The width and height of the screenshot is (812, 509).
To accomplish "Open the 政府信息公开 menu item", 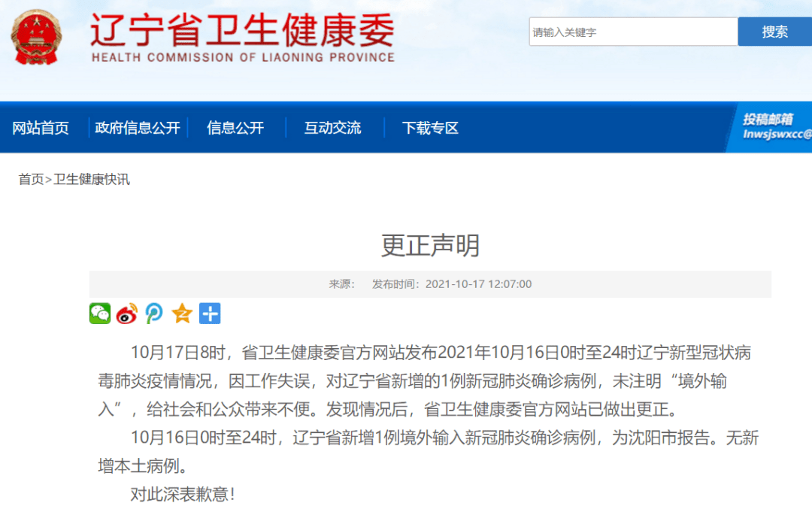I will [138, 128].
